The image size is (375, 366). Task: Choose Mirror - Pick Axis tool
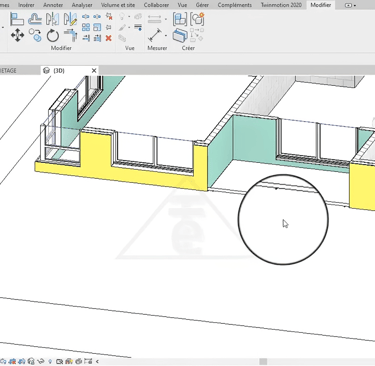(52, 19)
